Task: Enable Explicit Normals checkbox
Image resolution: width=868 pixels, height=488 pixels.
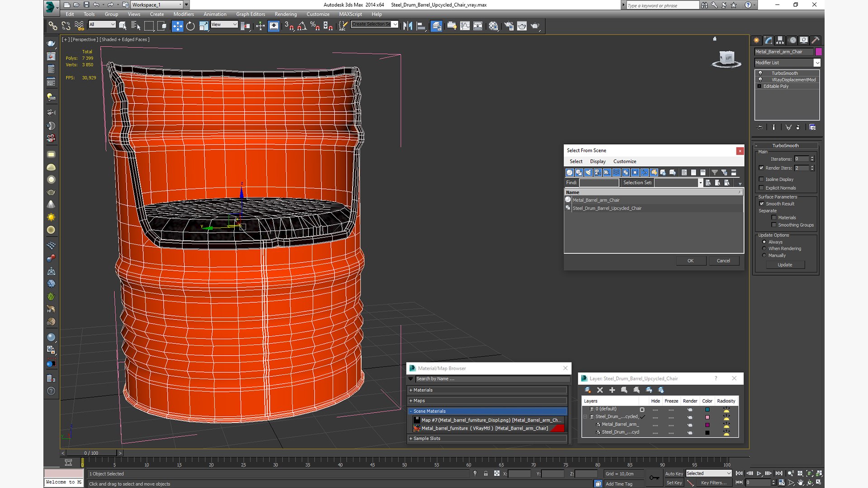Action: tap(761, 188)
